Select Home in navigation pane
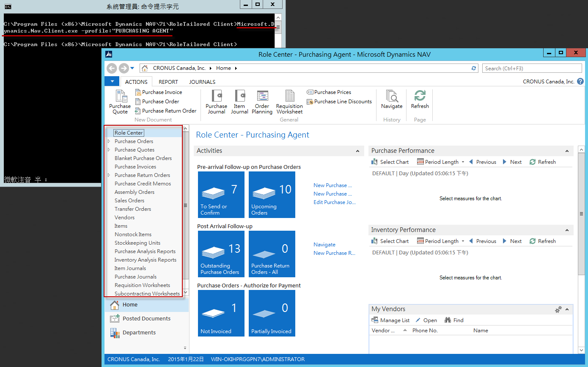Screen dimensions: 588x367 (x=146, y=305)
